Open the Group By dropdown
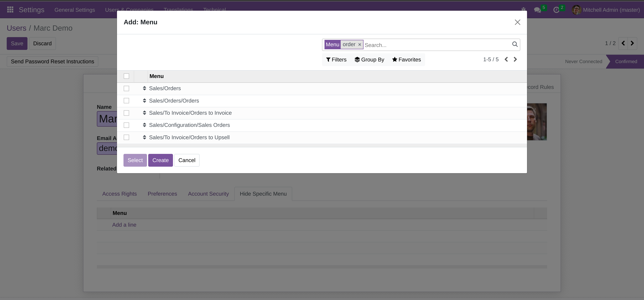This screenshot has width=644, height=300. tap(369, 60)
